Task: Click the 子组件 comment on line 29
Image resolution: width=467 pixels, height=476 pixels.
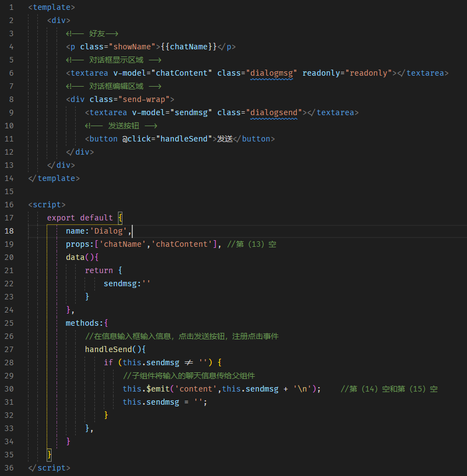Action: (189, 376)
